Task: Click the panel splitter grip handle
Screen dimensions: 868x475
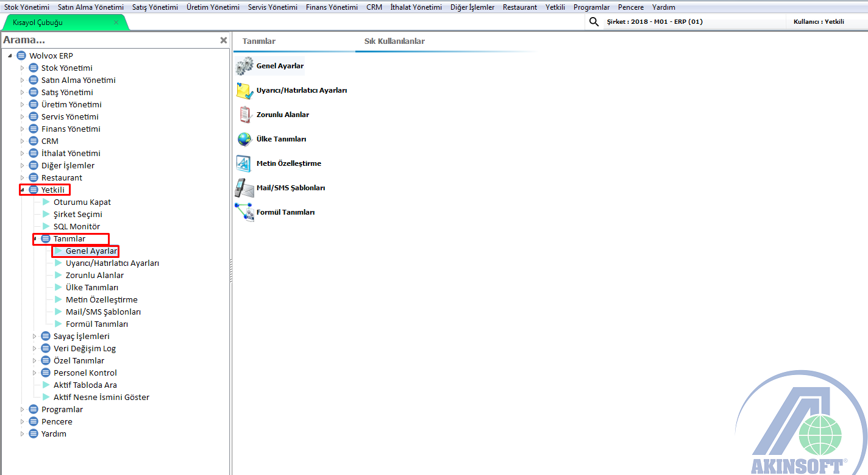Action: [x=231, y=271]
